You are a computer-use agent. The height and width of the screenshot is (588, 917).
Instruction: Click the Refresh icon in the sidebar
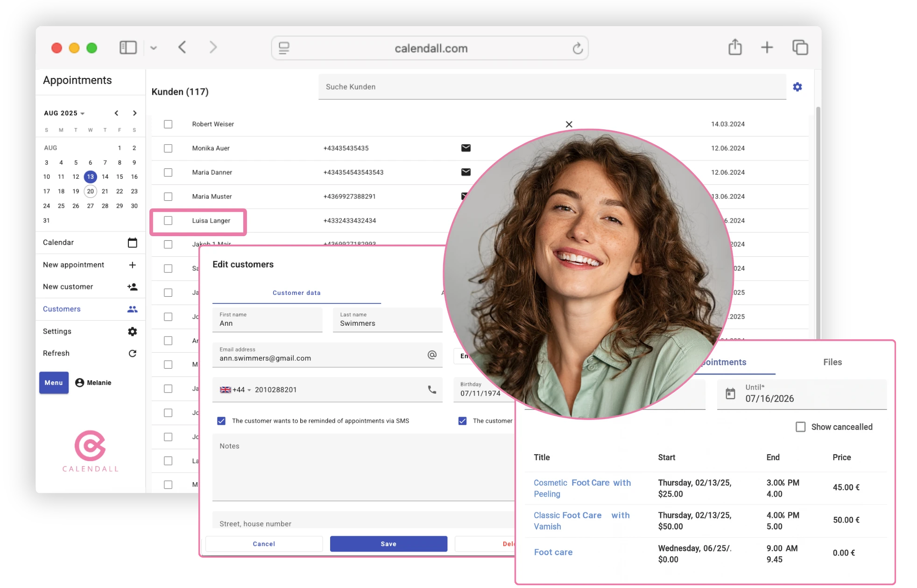point(133,353)
